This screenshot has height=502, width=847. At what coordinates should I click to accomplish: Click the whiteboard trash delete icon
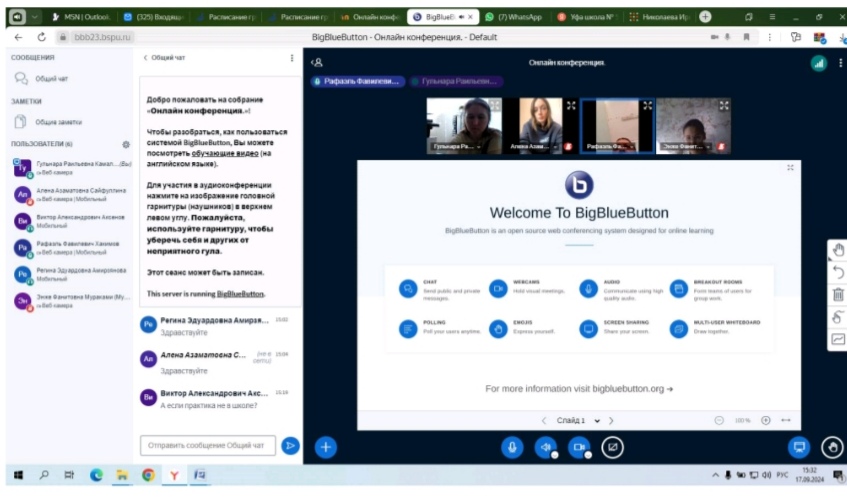coord(838,294)
